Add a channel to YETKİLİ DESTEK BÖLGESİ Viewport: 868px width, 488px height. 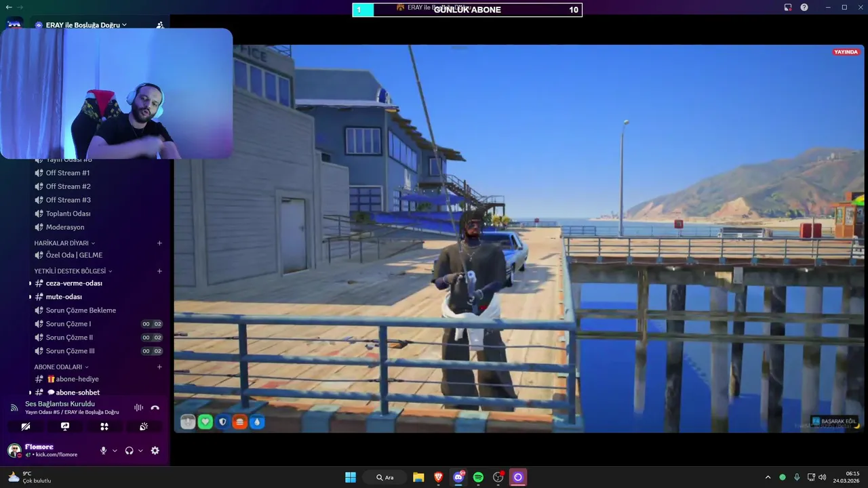[160, 271]
